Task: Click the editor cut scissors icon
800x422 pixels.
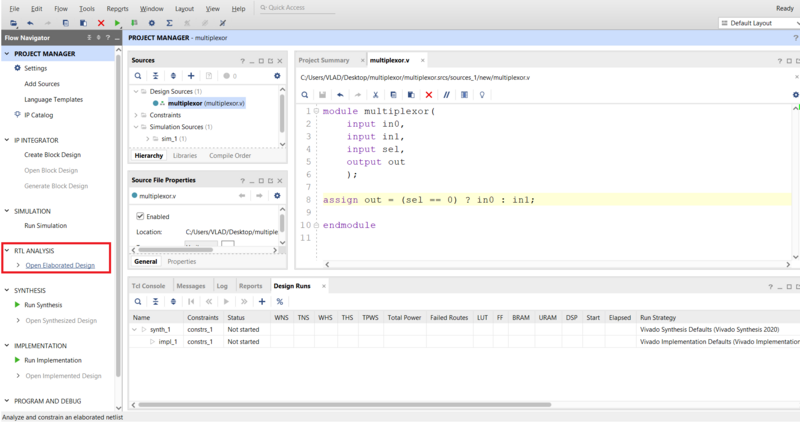Action: tap(376, 95)
